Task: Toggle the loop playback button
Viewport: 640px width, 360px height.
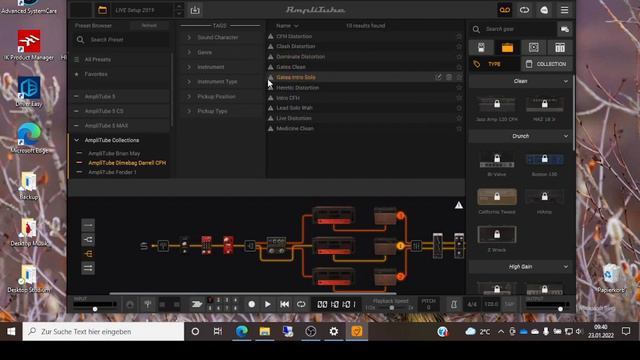Action: pos(301,304)
